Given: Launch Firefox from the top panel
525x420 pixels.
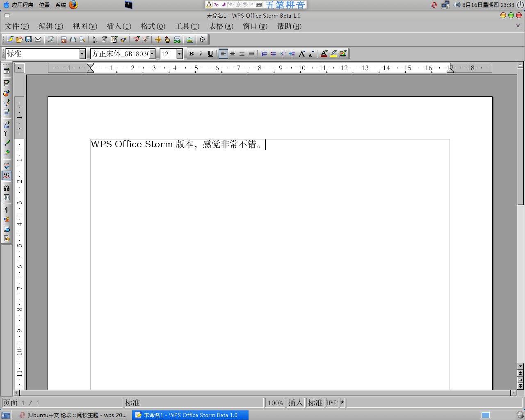Looking at the screenshot, I should point(73,5).
